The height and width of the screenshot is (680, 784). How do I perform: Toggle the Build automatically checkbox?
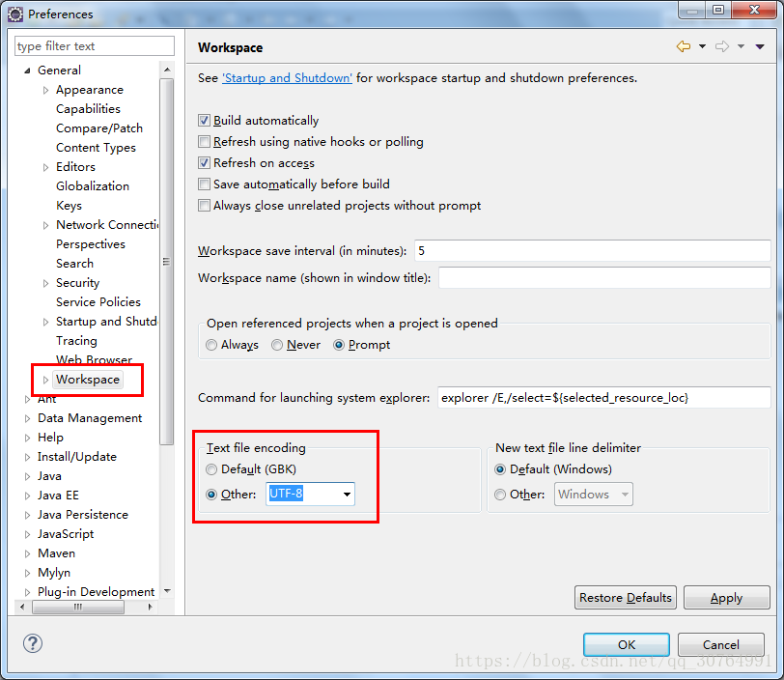(x=204, y=120)
